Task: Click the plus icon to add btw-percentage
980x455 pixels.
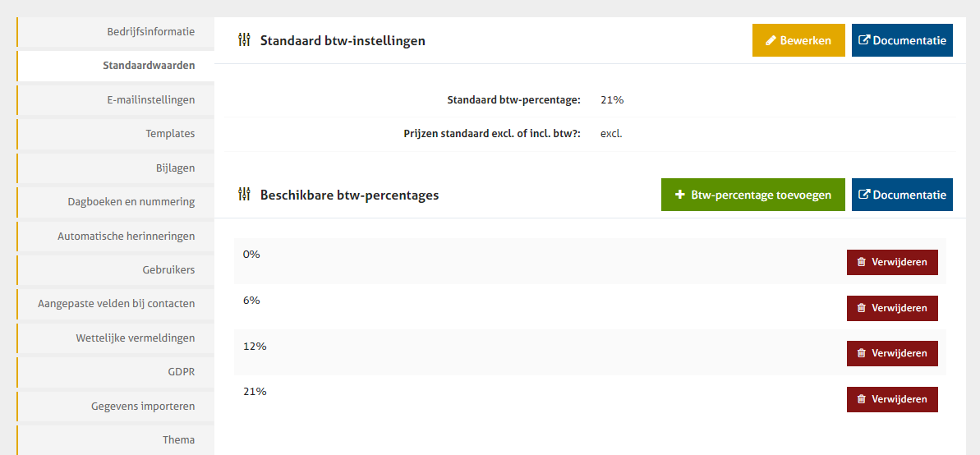Action: pos(679,195)
